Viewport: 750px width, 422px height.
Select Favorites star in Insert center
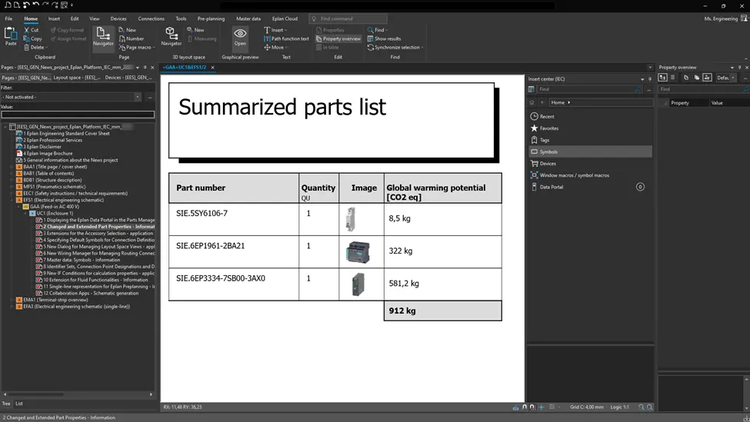click(x=550, y=128)
